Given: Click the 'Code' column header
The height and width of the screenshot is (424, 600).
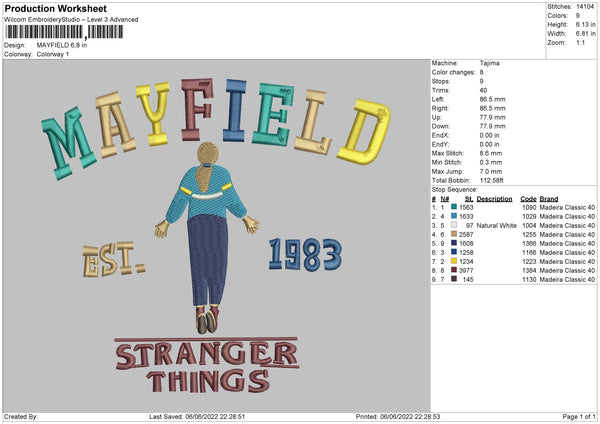Looking at the screenshot, I should tap(528, 199).
